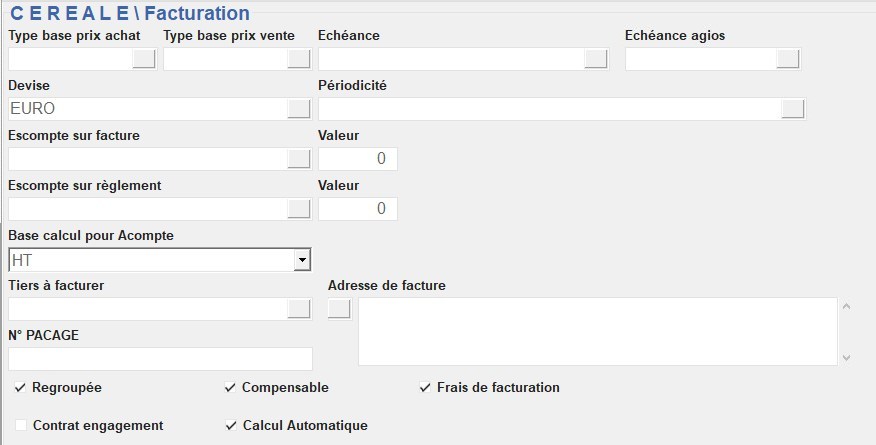This screenshot has height=445, width=876.
Task: Toggle the Compensable checkbox
Action: 231,387
